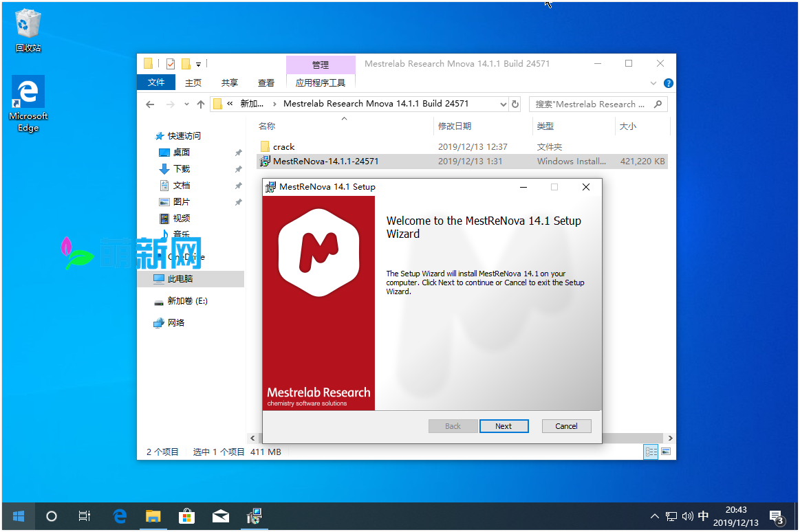Select 快速访问 in navigation pane
Image resolution: width=800 pixels, height=532 pixels.
click(178, 135)
